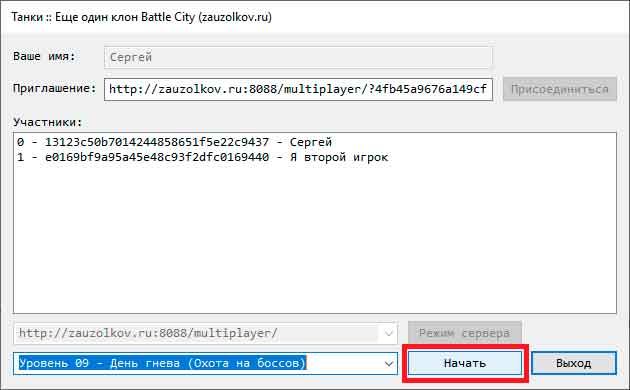Click the Ваше имя field containing Сергей

click(x=298, y=57)
